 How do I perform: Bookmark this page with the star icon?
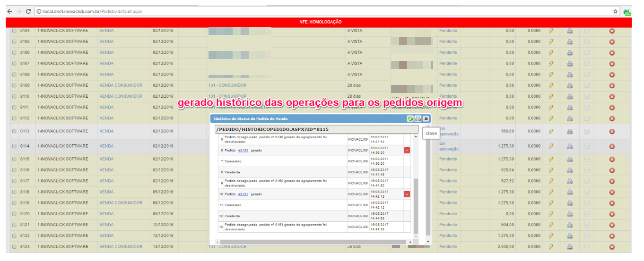coord(615,11)
